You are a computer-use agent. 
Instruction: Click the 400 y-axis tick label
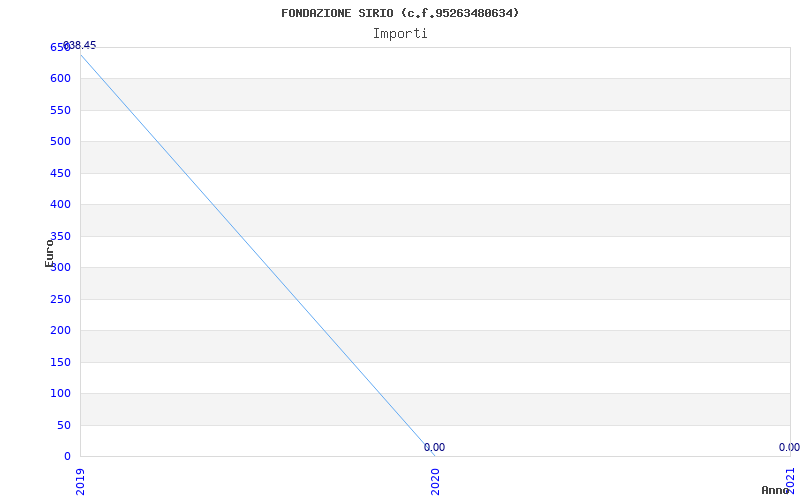(60, 205)
